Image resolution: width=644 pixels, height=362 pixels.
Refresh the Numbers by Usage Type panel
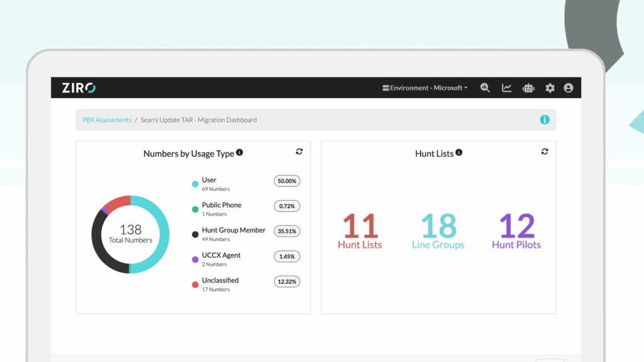tap(299, 151)
